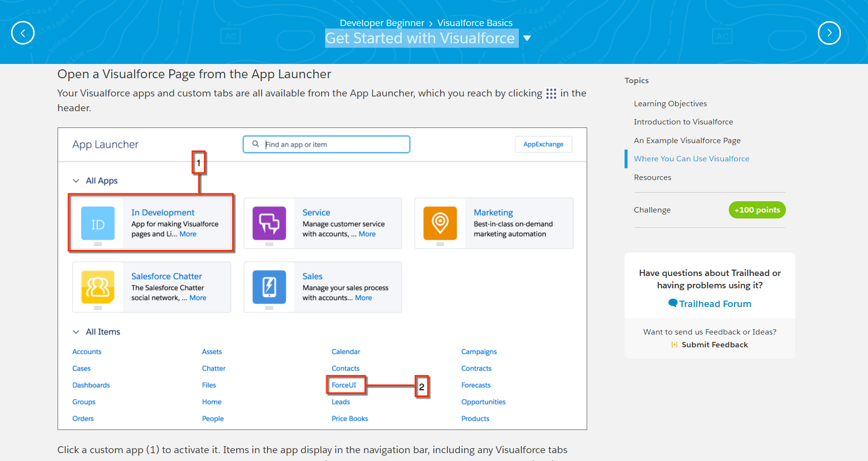
Task: Open the unit title dropdown arrow
Action: (527, 38)
